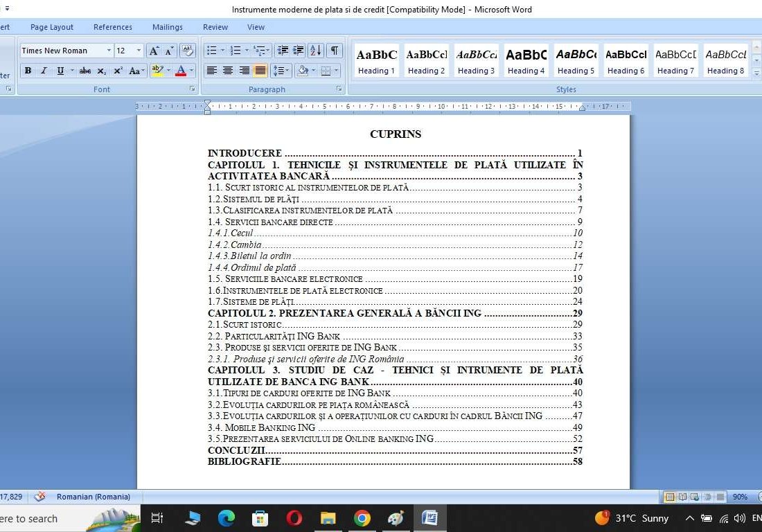Screen dimensions: 762x532
Task: Switch to the Mailings ribbon tab
Action: pyautogui.click(x=167, y=27)
